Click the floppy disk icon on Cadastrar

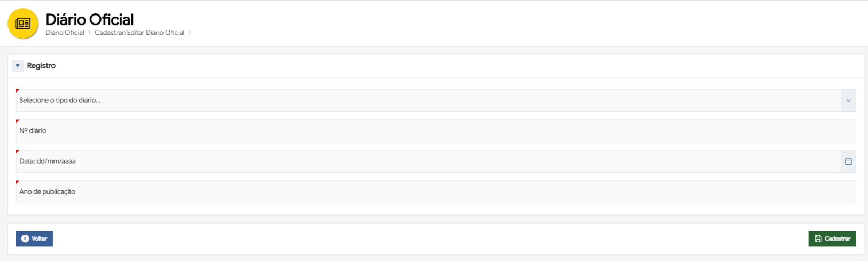(x=818, y=239)
